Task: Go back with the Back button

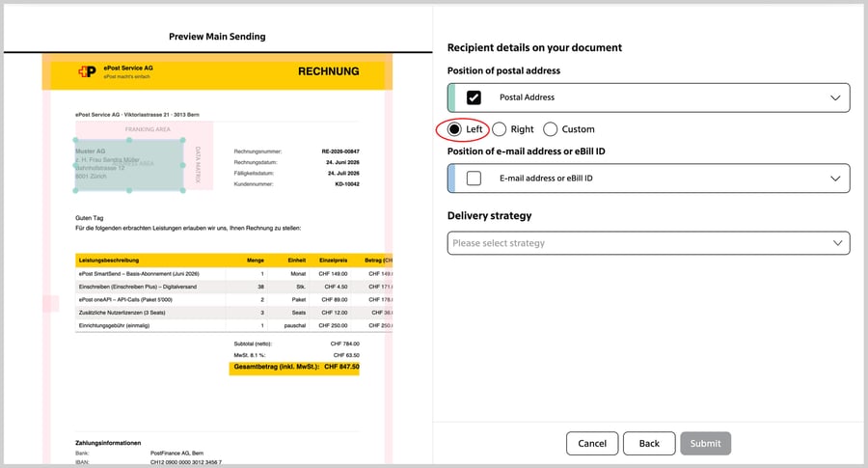Action: point(649,444)
